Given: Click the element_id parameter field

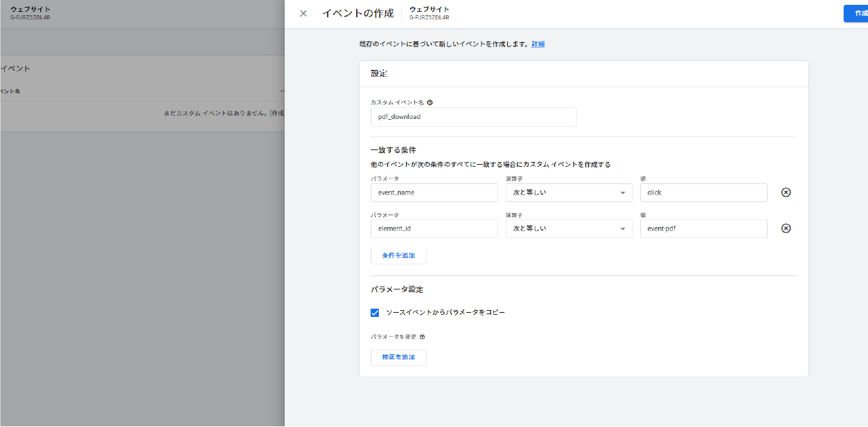Looking at the screenshot, I should [x=434, y=228].
